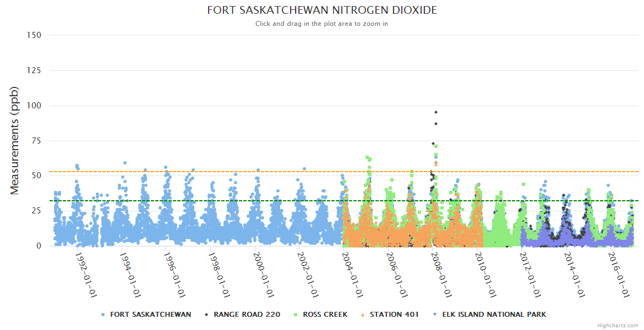
Task: Click the blue circle Fort Saskatchewan legend marker
Action: click(x=103, y=315)
